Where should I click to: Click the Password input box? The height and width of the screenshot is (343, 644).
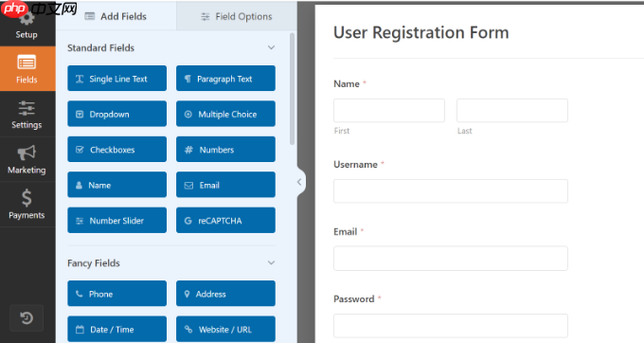coord(451,326)
